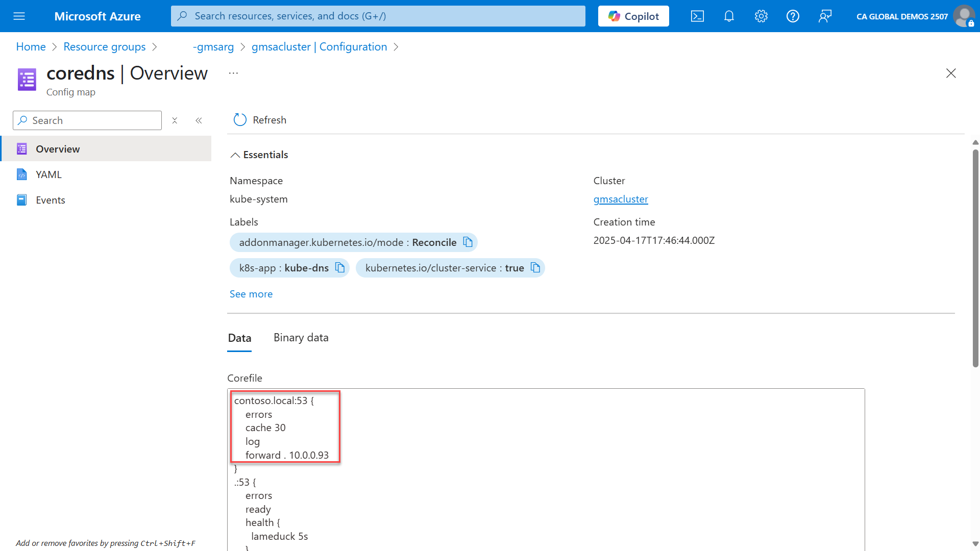Open the YAML view

coord(48,174)
